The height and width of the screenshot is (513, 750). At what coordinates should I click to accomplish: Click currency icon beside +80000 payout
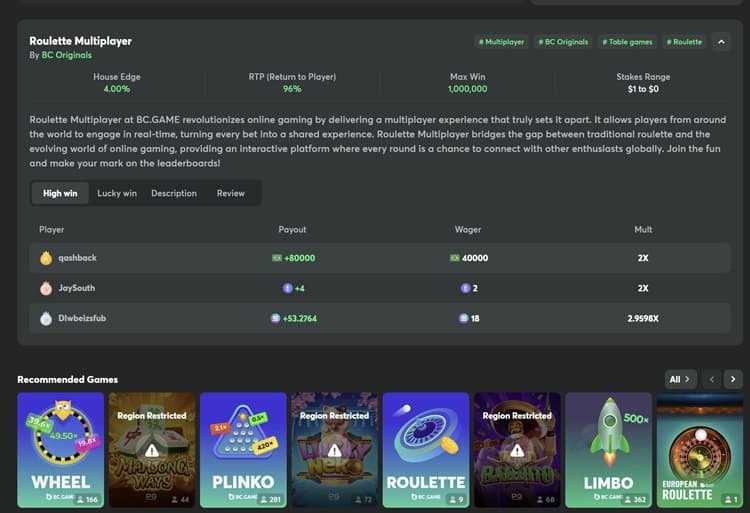click(x=277, y=258)
